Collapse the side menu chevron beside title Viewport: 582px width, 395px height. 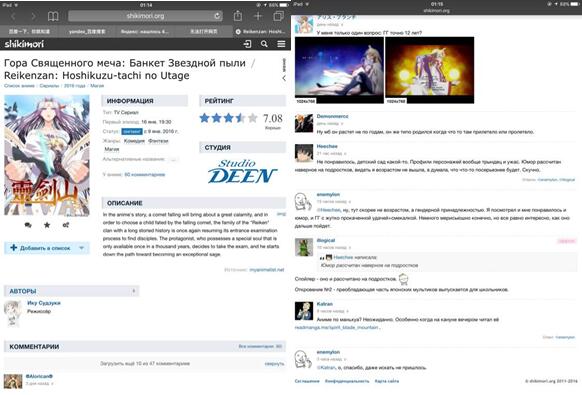click(x=284, y=78)
